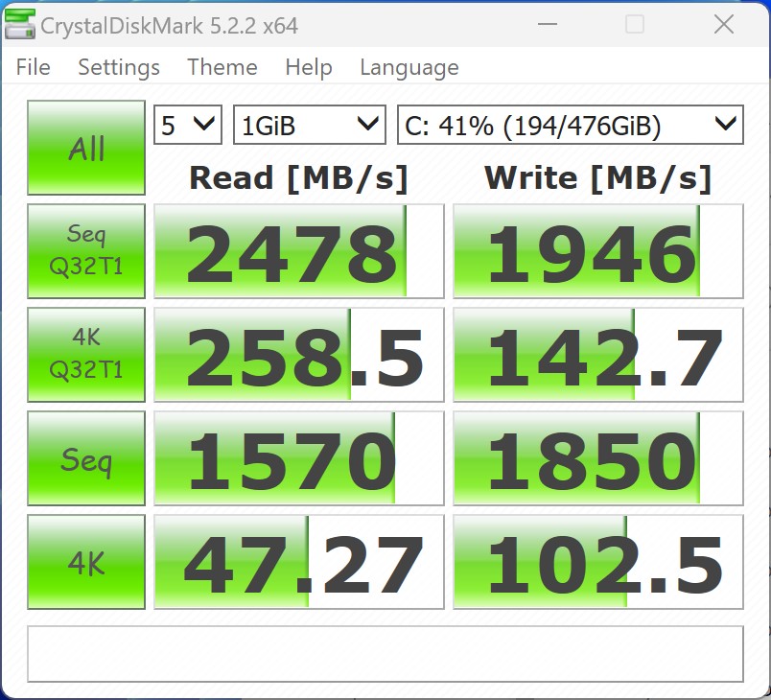Open the File menu
The width and height of the screenshot is (771, 700).
(x=34, y=67)
